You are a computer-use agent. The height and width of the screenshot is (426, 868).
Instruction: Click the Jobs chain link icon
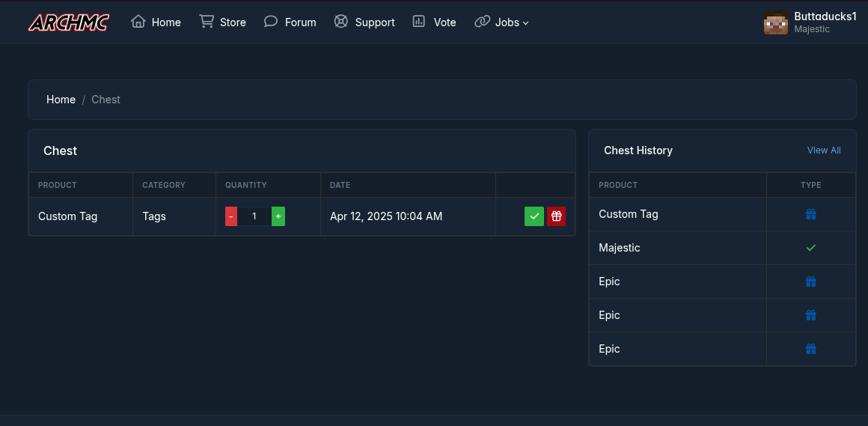(x=482, y=22)
